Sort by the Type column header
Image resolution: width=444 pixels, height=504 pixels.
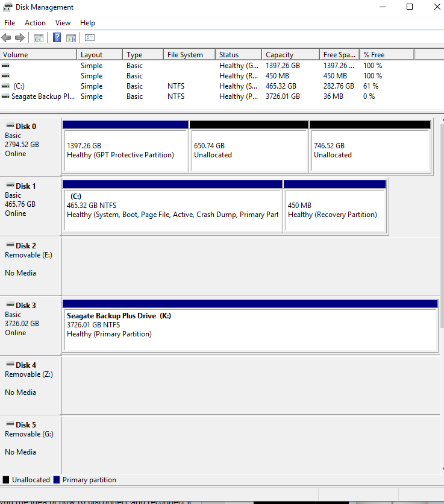(x=143, y=55)
